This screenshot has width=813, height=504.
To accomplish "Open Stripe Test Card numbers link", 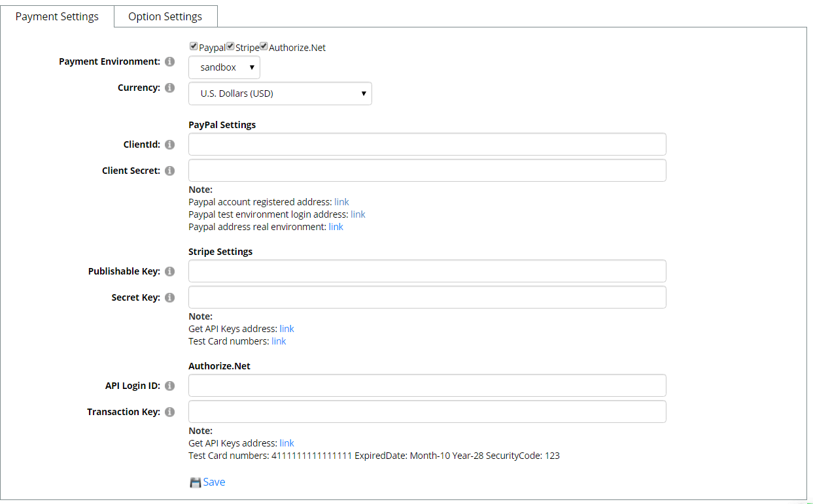I will 279,341.
